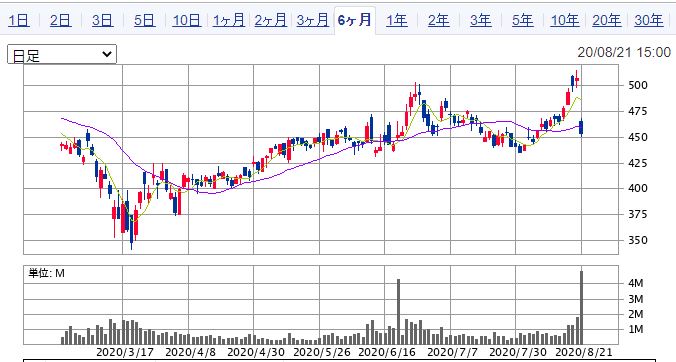
Task: Open the 5年 period view
Action: point(522,20)
